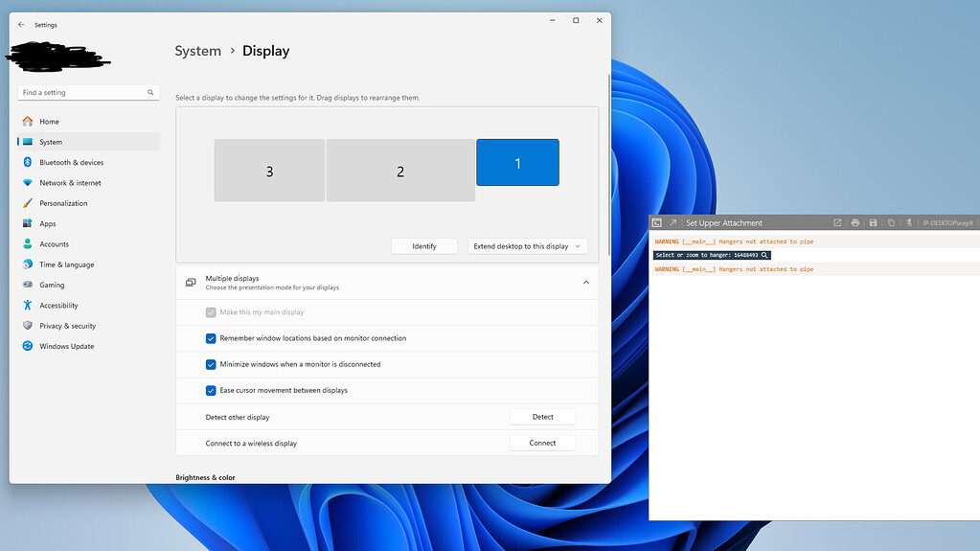Image resolution: width=980 pixels, height=551 pixels.
Task: Click the Set Upper Attachment title text
Action: [x=724, y=222]
